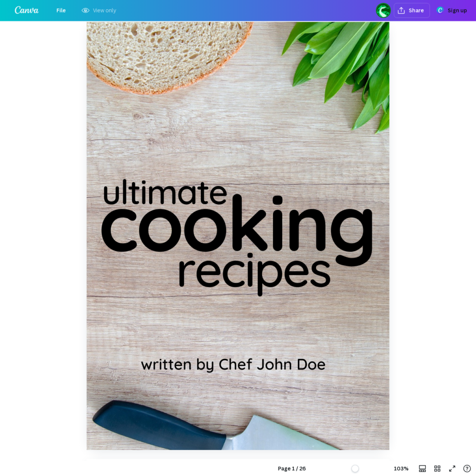This screenshot has width=476, height=476.
Task: Click the View only eye icon
Action: (x=86, y=10)
